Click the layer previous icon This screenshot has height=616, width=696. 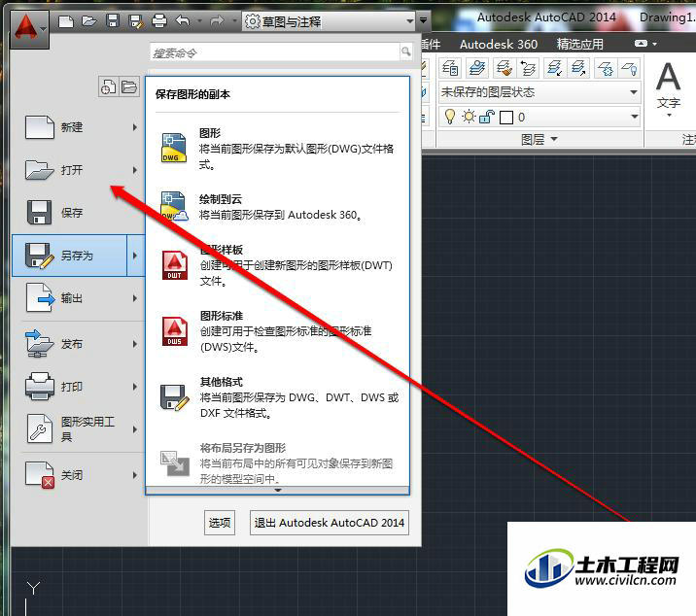(528, 68)
